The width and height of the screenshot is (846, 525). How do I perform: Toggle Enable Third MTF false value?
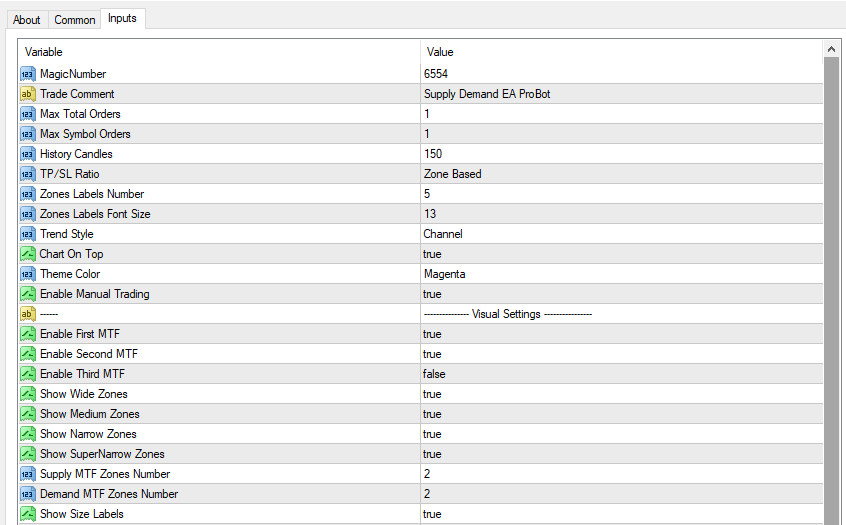[434, 374]
